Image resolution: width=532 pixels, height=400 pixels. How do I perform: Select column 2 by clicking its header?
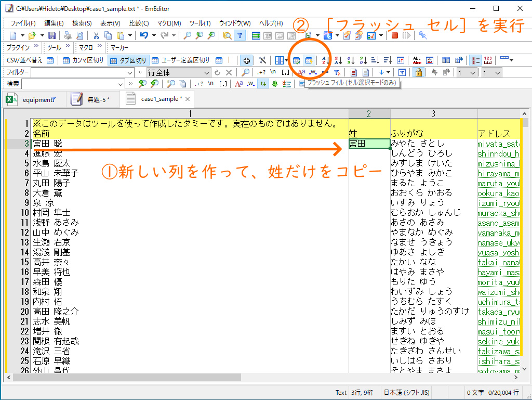(369, 113)
